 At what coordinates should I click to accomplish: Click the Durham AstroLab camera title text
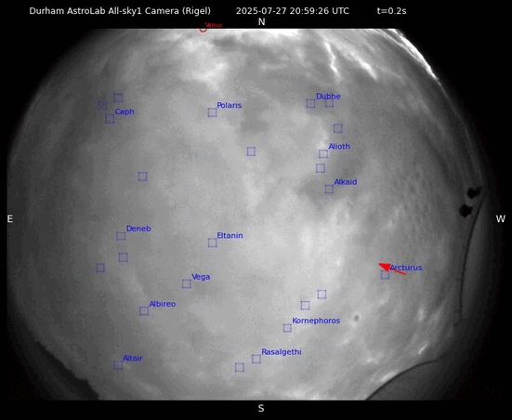coord(120,11)
